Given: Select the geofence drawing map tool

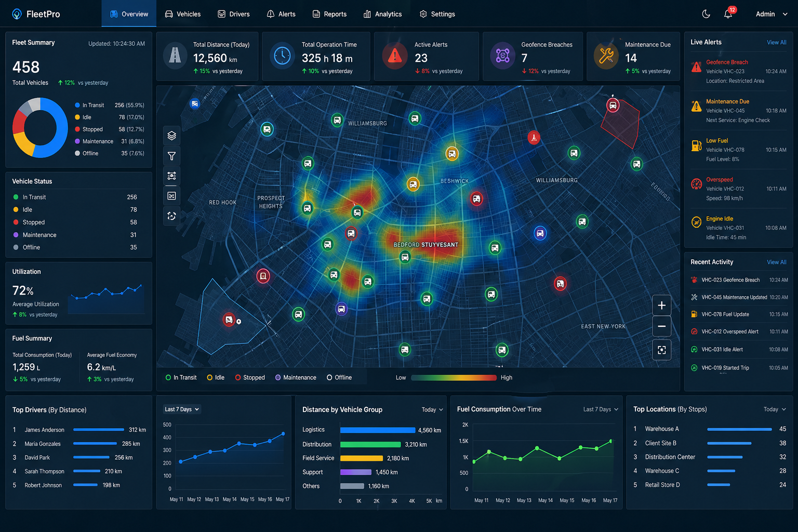Looking at the screenshot, I should (171, 196).
